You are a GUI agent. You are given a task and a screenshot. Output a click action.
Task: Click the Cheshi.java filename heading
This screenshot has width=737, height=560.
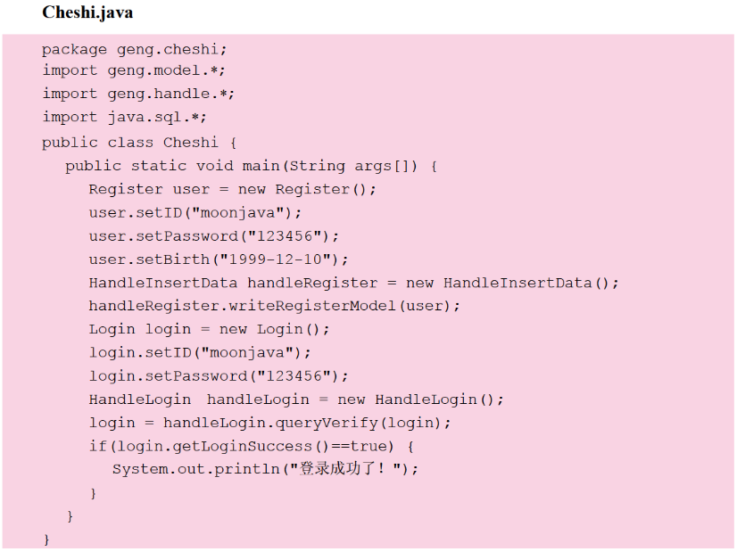click(x=87, y=13)
